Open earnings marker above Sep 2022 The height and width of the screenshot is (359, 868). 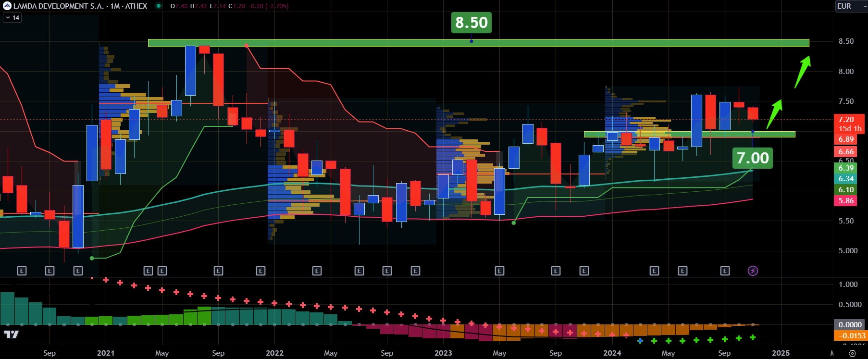[x=387, y=271]
